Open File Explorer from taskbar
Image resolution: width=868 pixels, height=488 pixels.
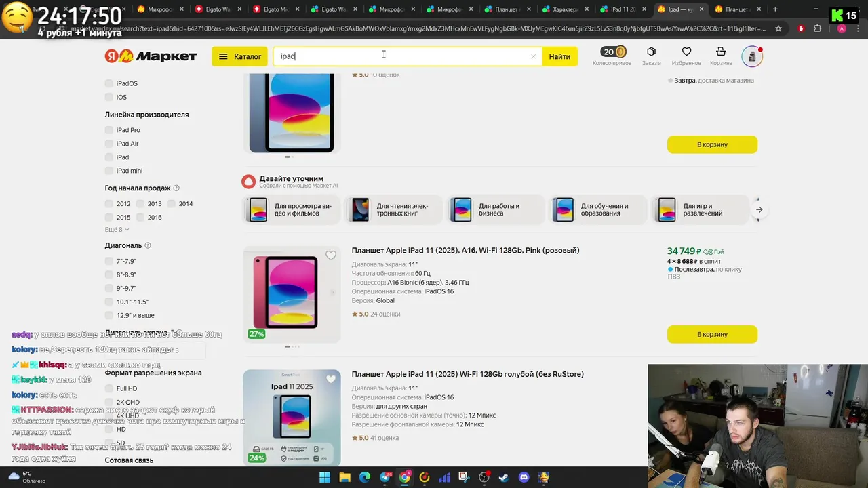[x=344, y=477]
